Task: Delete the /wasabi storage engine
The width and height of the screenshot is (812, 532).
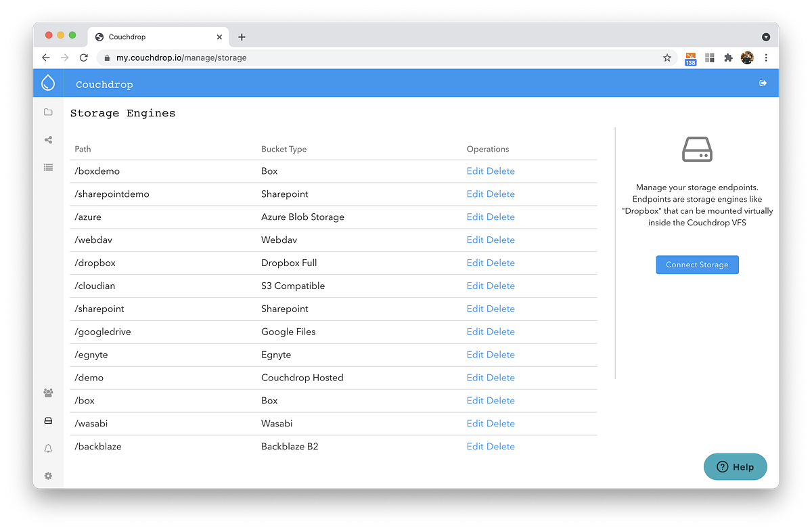Action: point(503,423)
